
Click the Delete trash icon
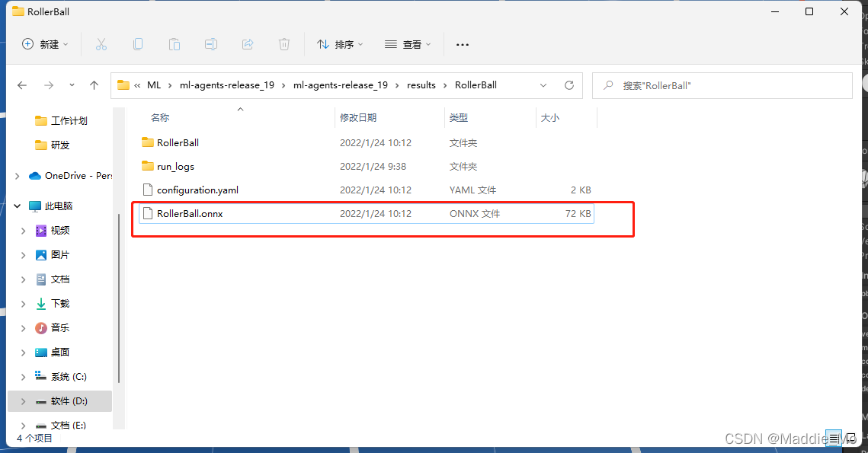click(x=284, y=44)
